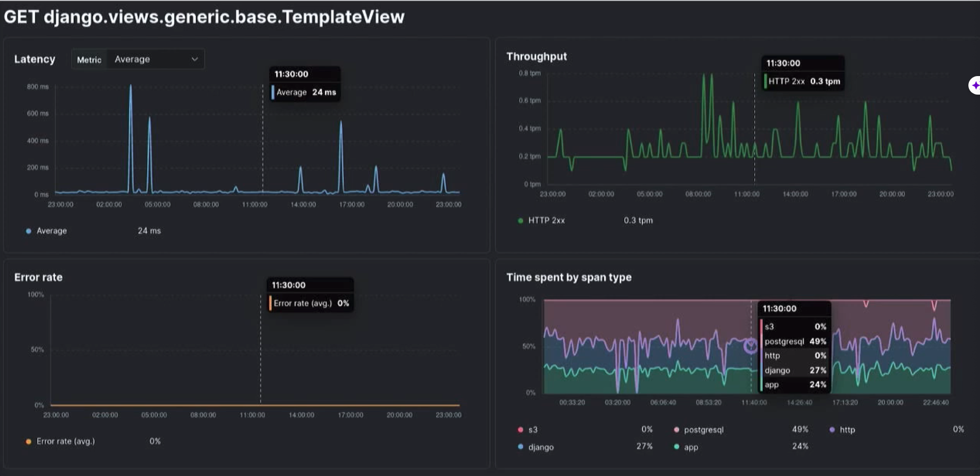
Task: Expand the Latency chevron arrow
Action: 194,59
